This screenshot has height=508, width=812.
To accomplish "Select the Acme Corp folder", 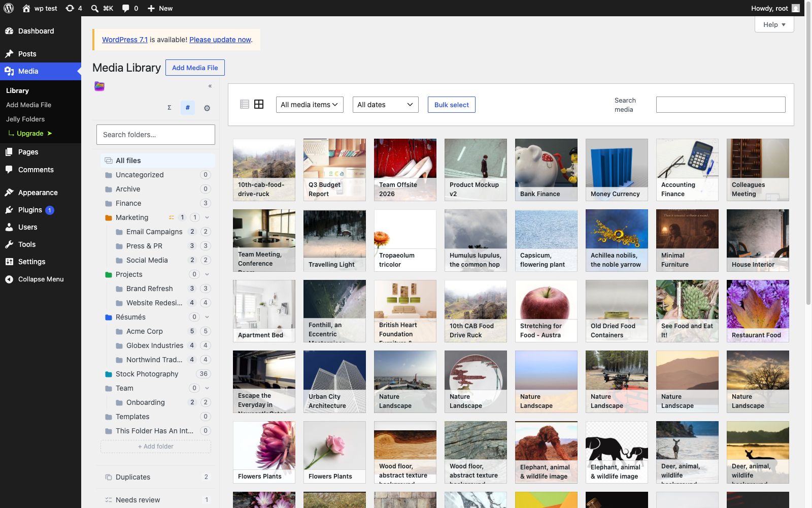I will (x=145, y=331).
